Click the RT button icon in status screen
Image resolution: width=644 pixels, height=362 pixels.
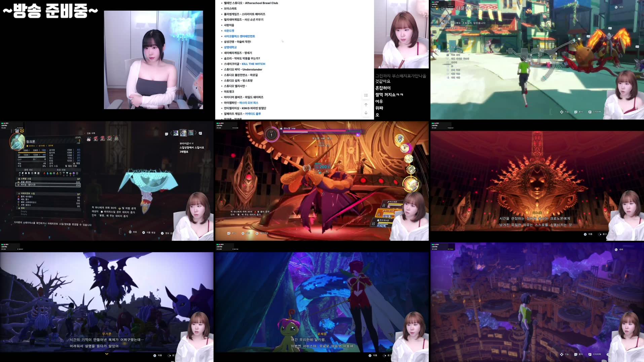click(200, 133)
